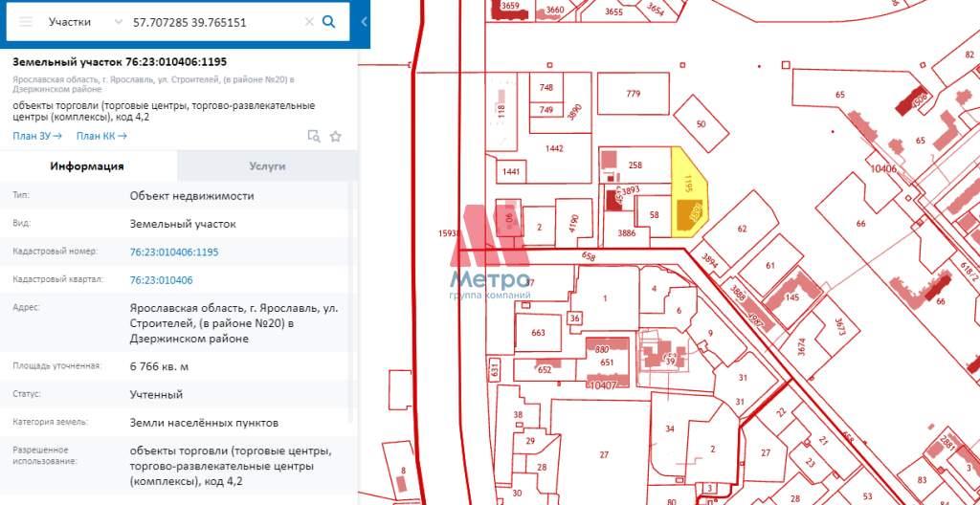
Task: Expand the Участки search type dropdown
Action: [117, 21]
